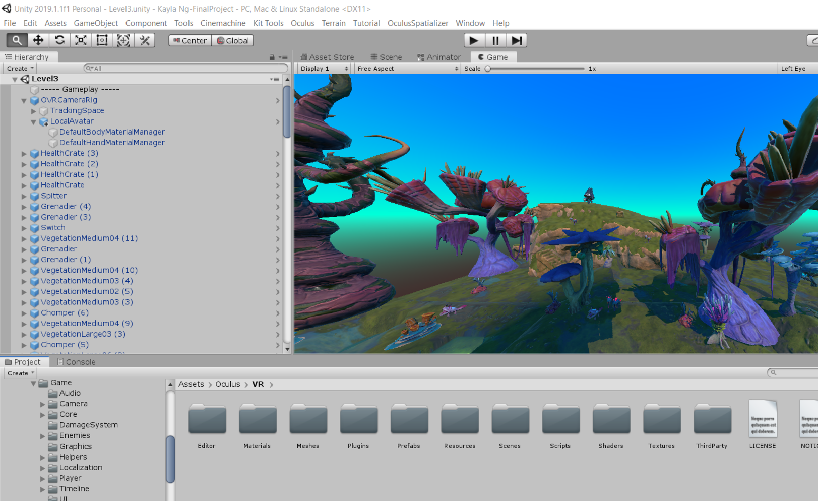Open the Scripts folder

click(x=560, y=426)
